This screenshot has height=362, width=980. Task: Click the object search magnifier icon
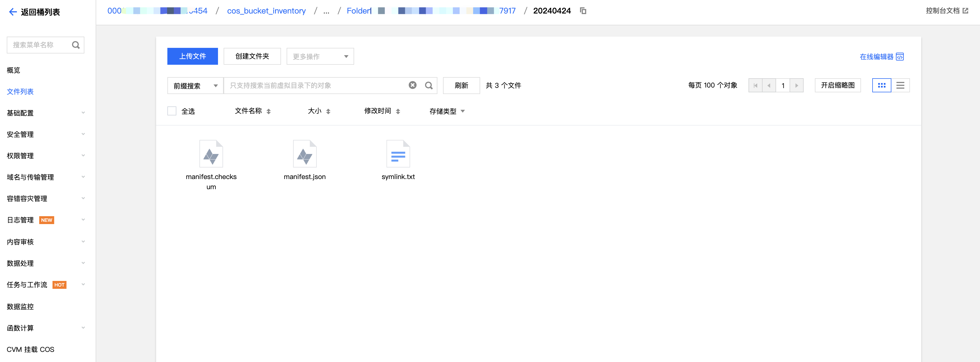(x=429, y=86)
